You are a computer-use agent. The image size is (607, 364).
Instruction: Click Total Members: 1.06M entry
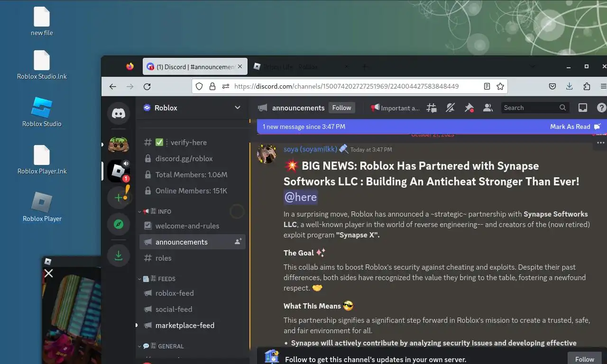point(193,174)
